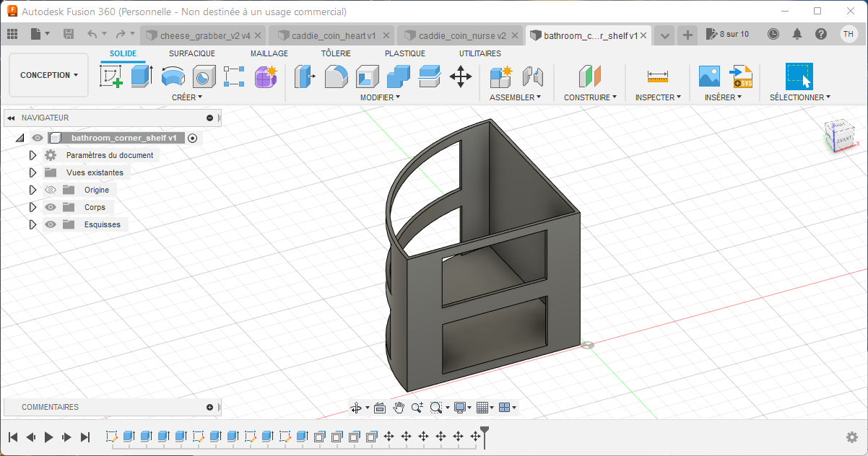The width and height of the screenshot is (868, 456).
Task: Select the Extrude tool in CRÉER group
Action: point(142,76)
